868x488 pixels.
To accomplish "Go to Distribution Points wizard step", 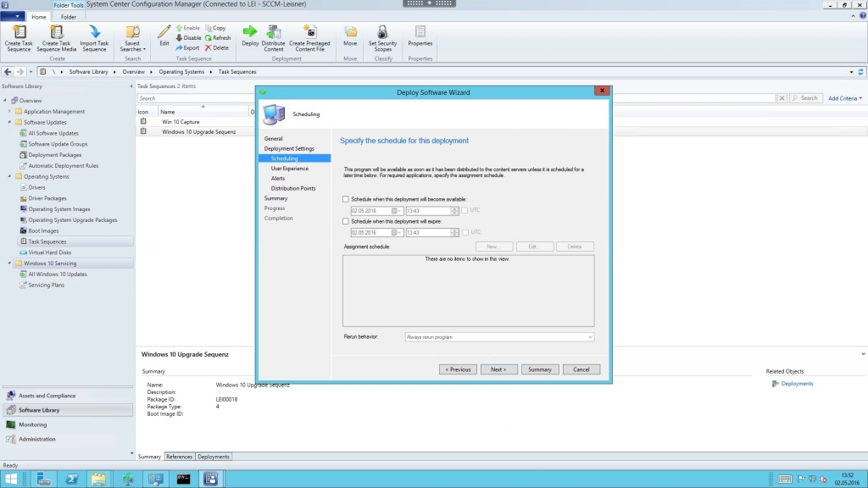I will pyautogui.click(x=292, y=188).
